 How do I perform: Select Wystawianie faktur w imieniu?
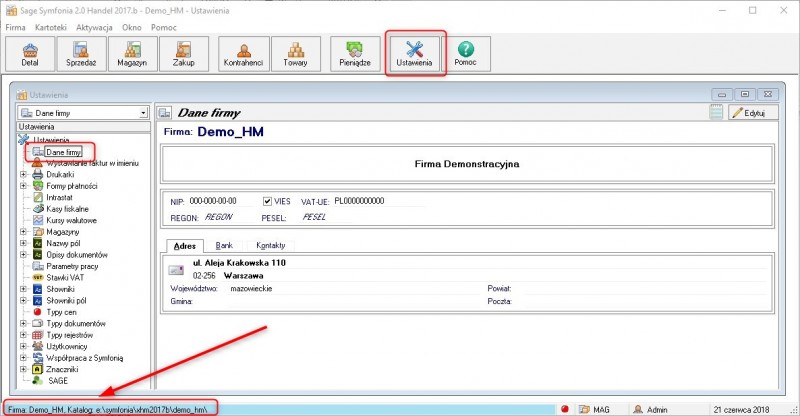coord(92,163)
